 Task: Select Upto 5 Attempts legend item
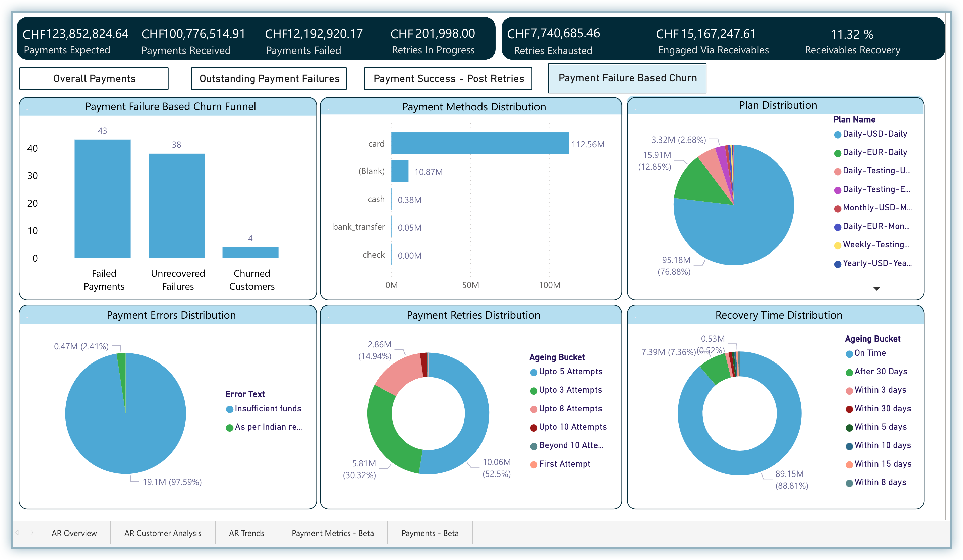pyautogui.click(x=566, y=372)
